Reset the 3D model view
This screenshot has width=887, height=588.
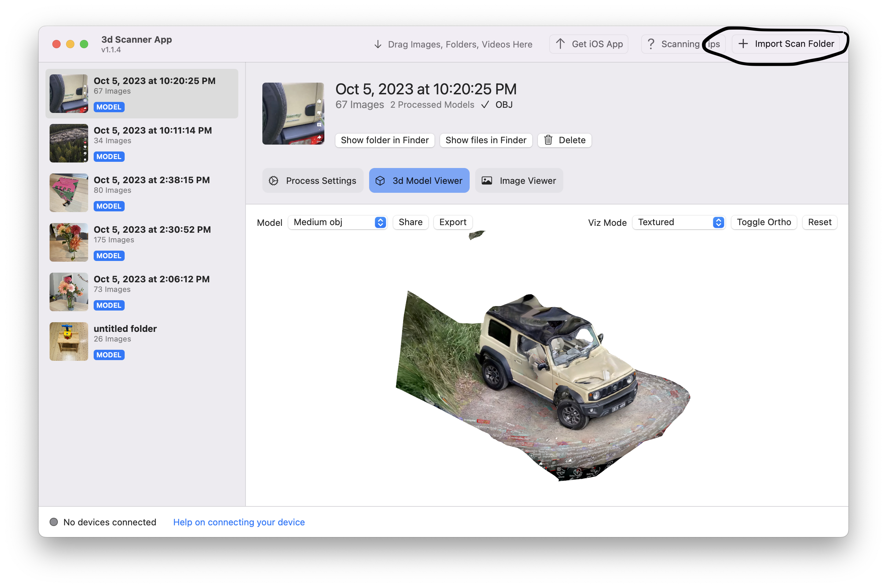click(x=820, y=222)
